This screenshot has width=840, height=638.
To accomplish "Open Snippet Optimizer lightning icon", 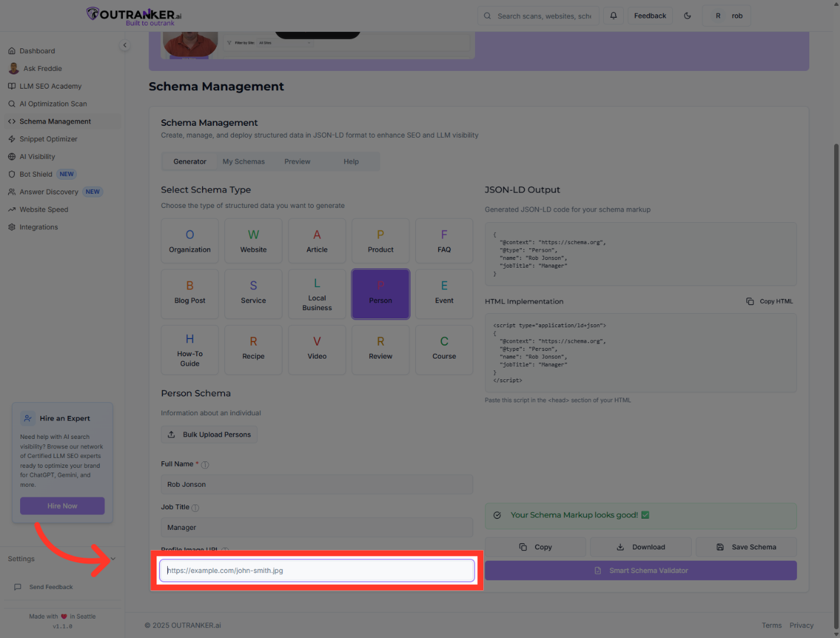I will [x=12, y=139].
